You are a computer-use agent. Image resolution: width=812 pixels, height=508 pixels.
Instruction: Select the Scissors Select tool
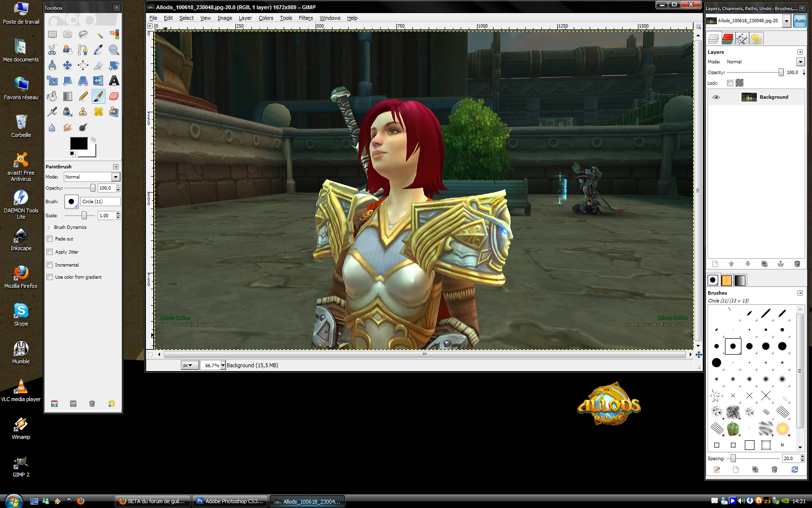click(52, 50)
